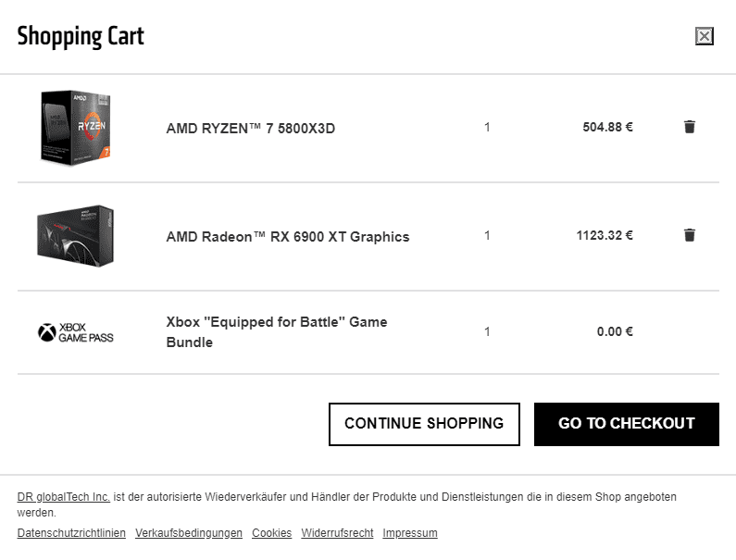This screenshot has width=736, height=560.
Task: Open Verkaufsbedingungen link
Action: click(x=189, y=533)
